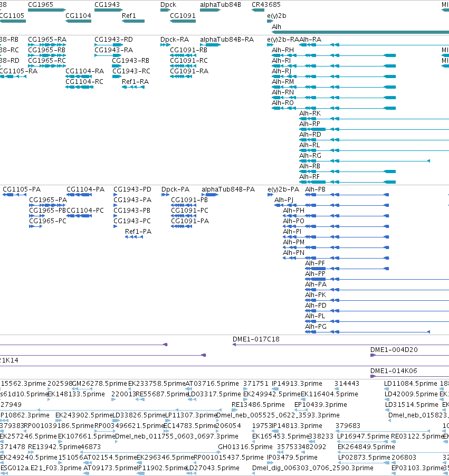The image size is (449, 476).
Task: Click the CG1965 gene label in top track
Action: point(41,5)
